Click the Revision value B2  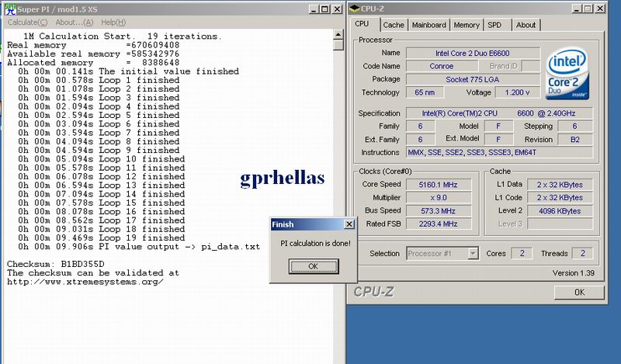(x=575, y=140)
